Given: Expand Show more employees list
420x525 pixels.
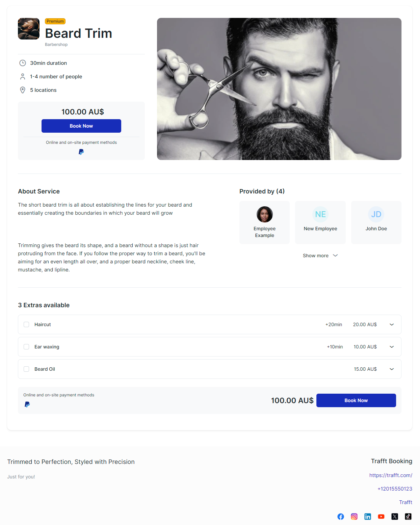Looking at the screenshot, I should (x=320, y=256).
